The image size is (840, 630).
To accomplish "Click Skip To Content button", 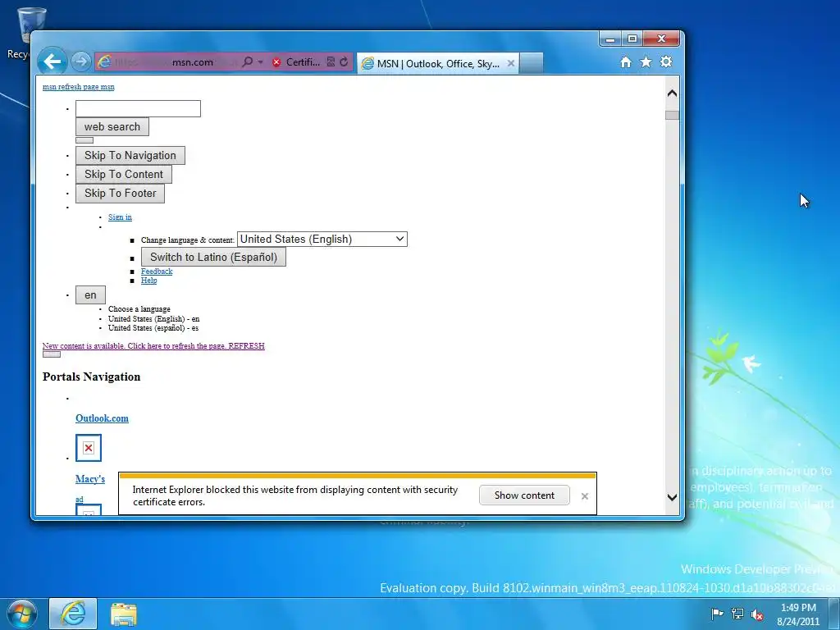I will point(124,174).
